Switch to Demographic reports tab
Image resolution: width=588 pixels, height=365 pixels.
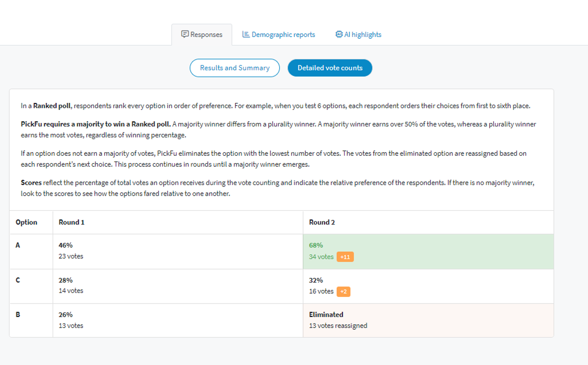tap(278, 34)
